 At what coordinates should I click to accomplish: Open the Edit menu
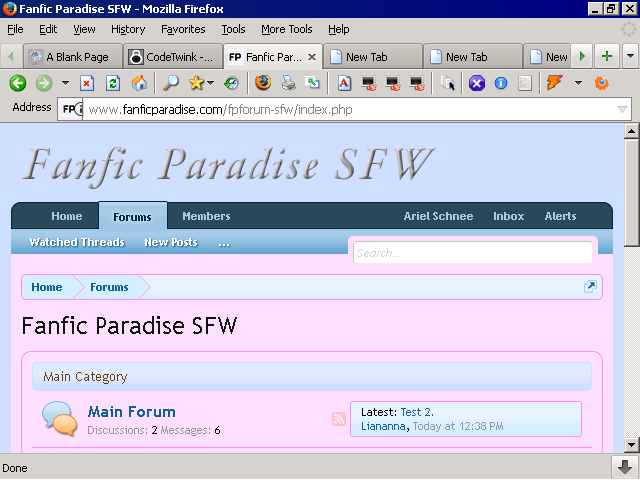click(48, 29)
